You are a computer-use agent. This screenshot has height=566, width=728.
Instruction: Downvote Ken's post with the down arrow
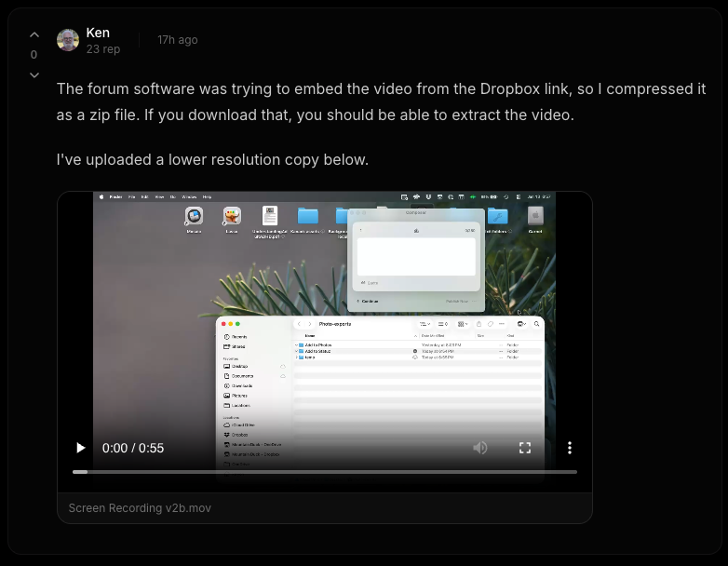click(x=34, y=74)
